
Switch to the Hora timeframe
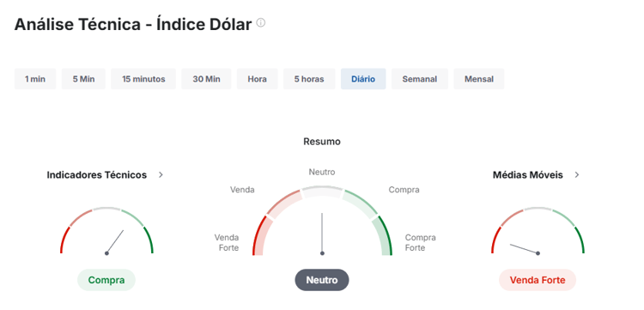257,79
